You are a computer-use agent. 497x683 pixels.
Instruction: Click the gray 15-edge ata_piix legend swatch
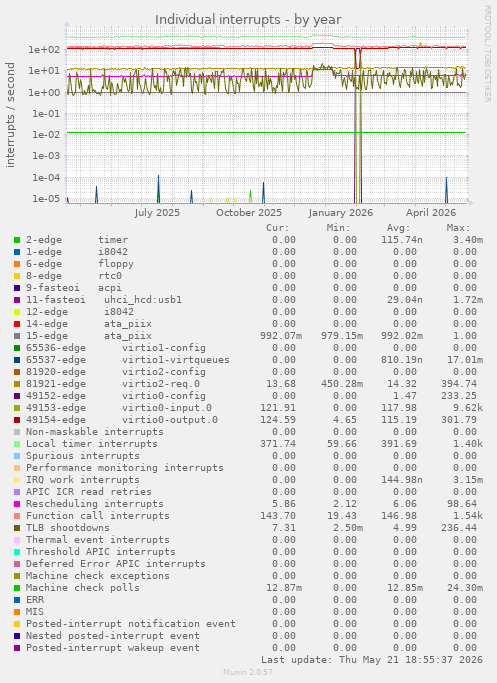click(17, 336)
